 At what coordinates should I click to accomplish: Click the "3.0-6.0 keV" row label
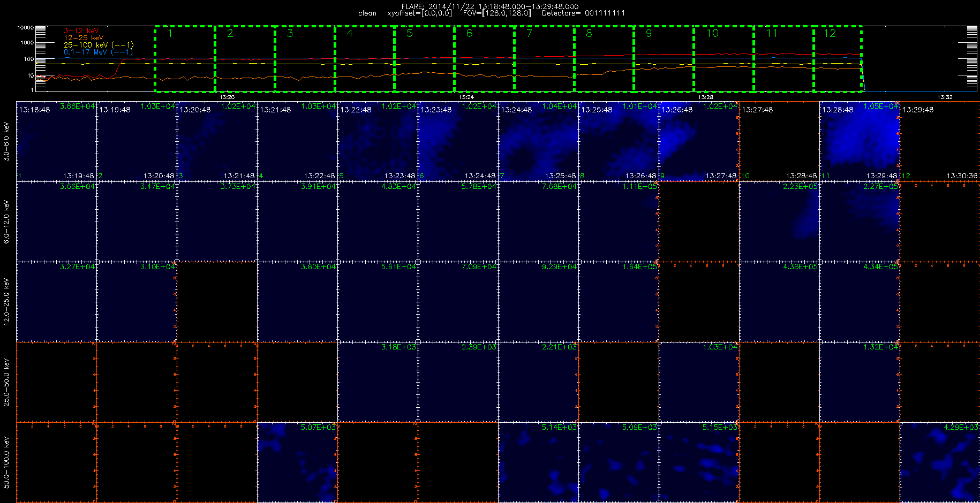6,141
